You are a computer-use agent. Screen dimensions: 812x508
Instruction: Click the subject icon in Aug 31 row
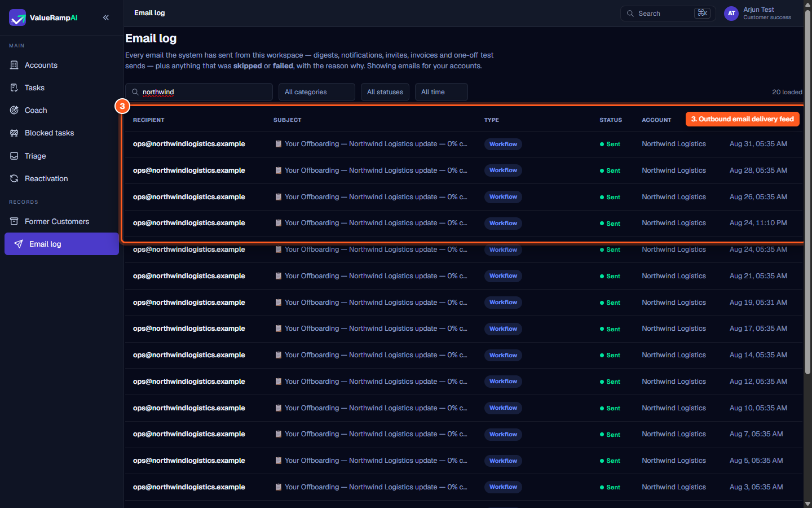click(278, 144)
